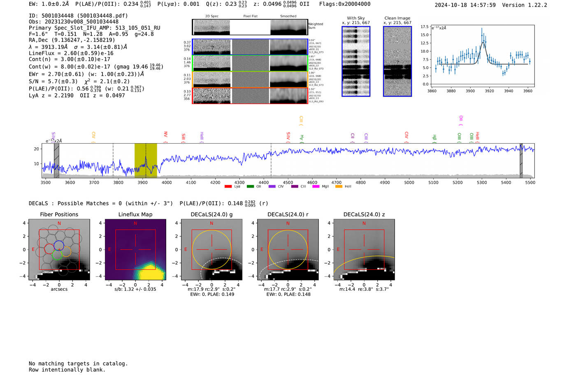Screen dimensions: 576x392
Task: Click the red crosshair in Lineflux Map
Action: tap(135, 249)
